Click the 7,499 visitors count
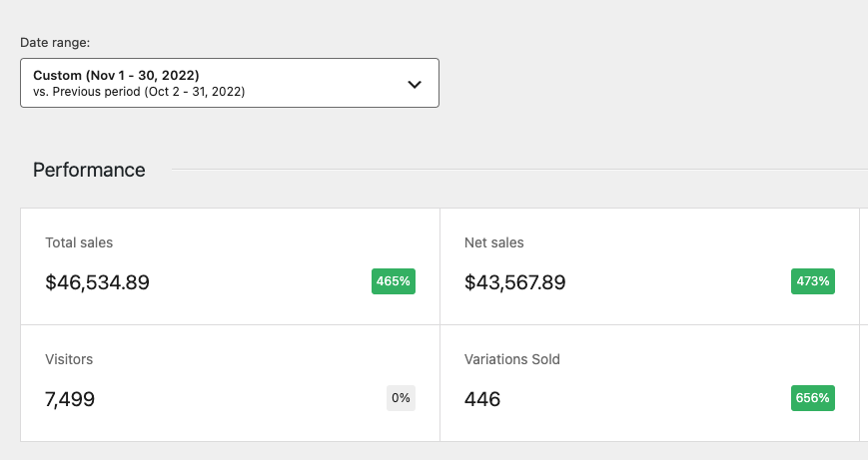This screenshot has height=460, width=868. click(70, 400)
